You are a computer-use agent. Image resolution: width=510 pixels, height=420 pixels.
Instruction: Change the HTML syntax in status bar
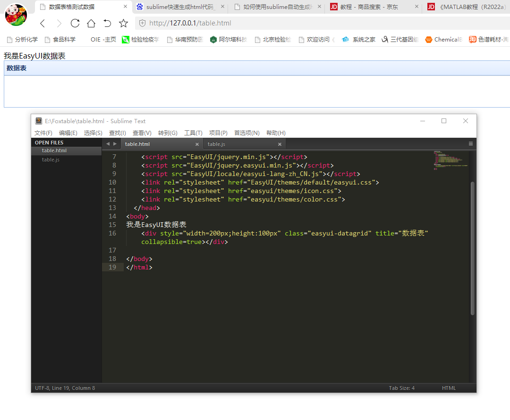[x=449, y=388]
